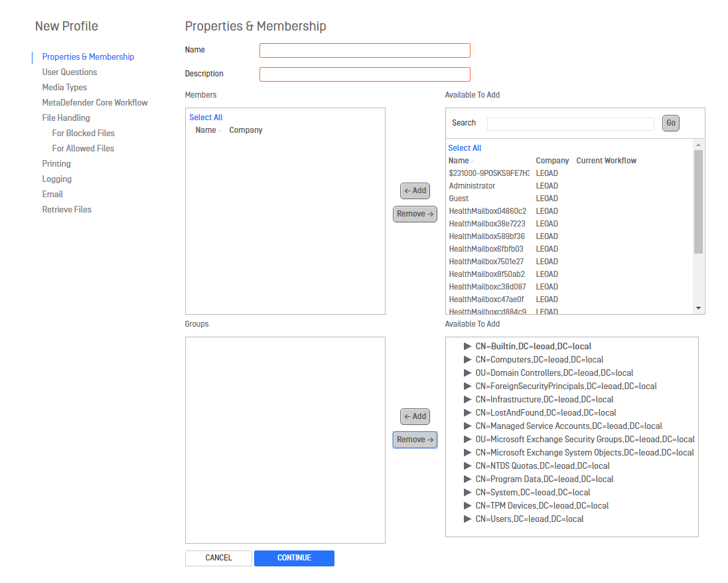
Task: Click Add button for Members
Action: [415, 191]
